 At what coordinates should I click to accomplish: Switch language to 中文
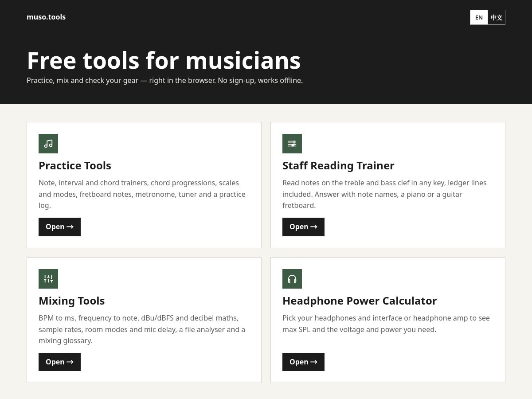click(x=497, y=17)
